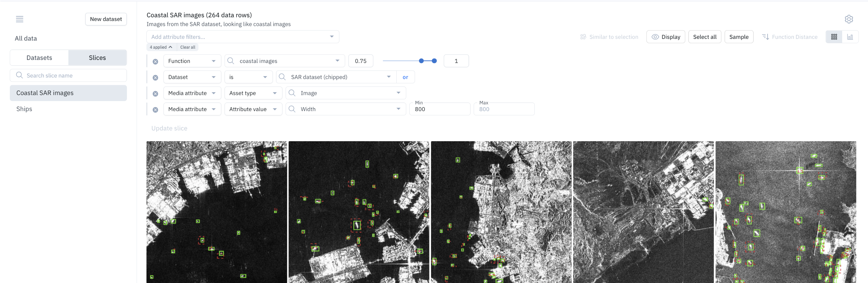868x283 pixels.
Task: Open the Display options
Action: (x=666, y=37)
